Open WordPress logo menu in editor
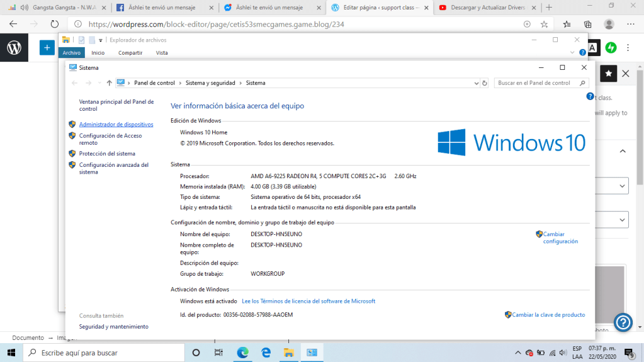This screenshot has height=362, width=644. coord(14,47)
